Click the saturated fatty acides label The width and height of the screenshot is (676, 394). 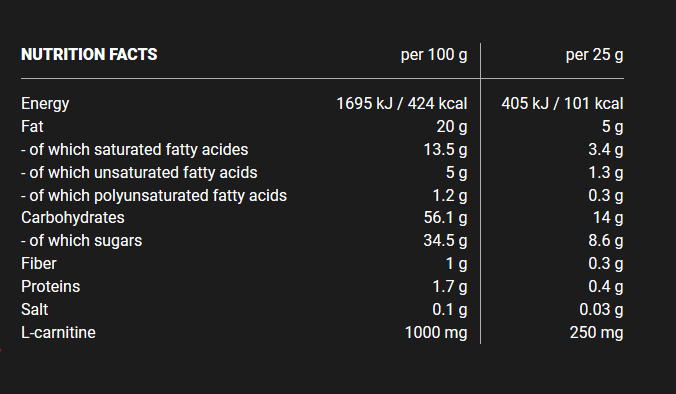click(x=135, y=150)
